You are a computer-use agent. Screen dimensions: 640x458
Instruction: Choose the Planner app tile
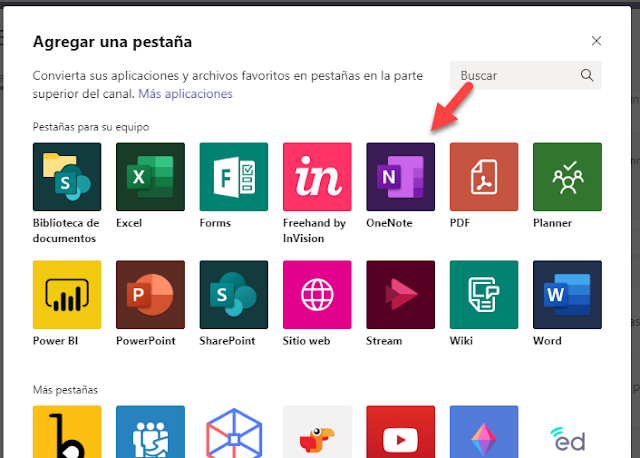[x=567, y=177]
